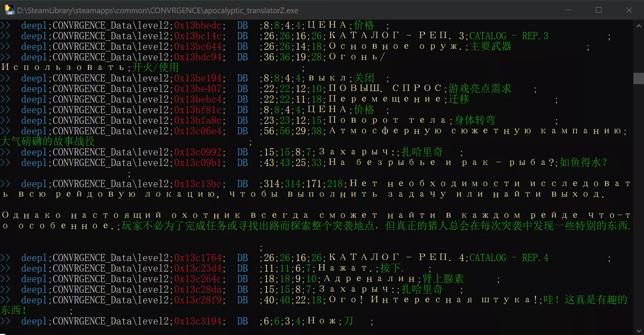
Task: Select the address 0x13be407
Action: (198, 89)
